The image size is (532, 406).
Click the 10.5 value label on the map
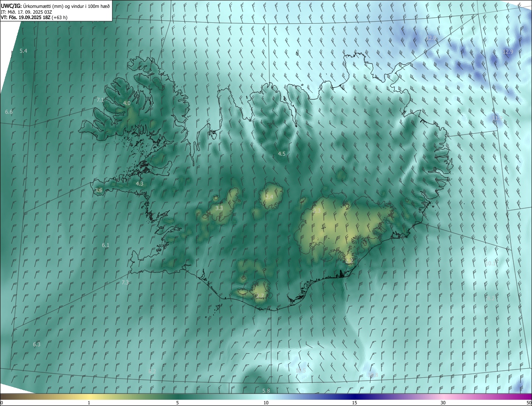(300, 370)
